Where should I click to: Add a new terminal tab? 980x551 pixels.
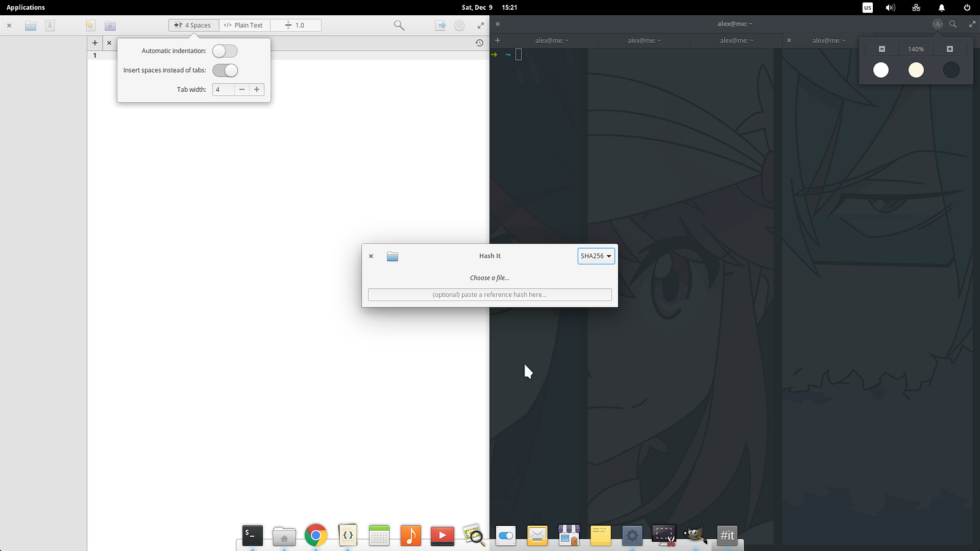pyautogui.click(x=498, y=40)
